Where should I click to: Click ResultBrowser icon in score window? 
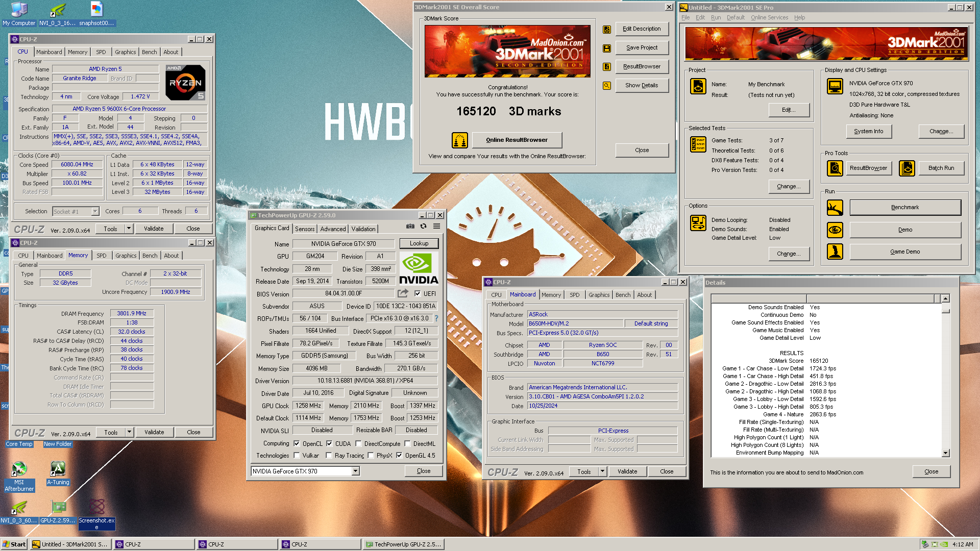coord(607,66)
